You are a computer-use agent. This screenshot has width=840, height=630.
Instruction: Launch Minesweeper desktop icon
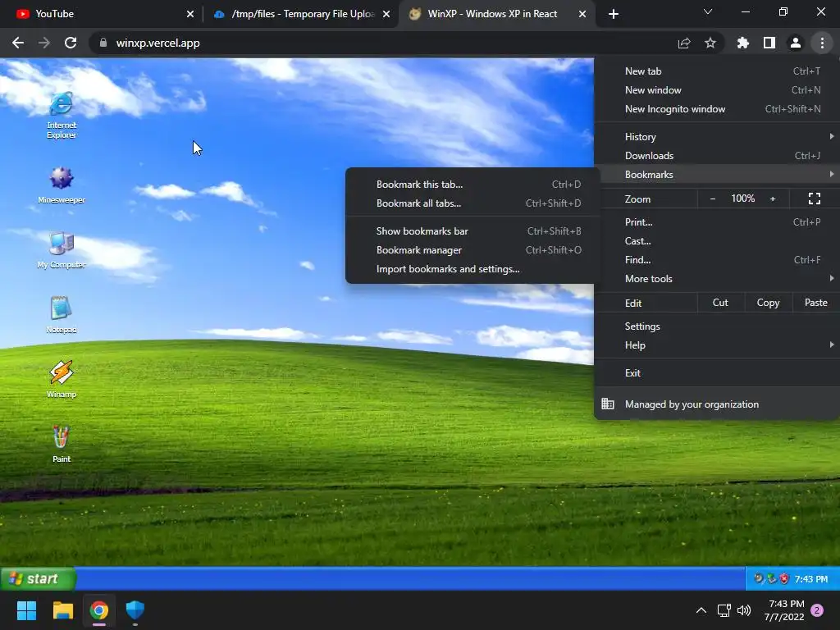tap(61, 185)
